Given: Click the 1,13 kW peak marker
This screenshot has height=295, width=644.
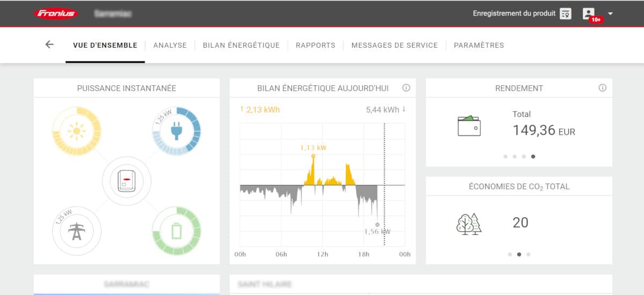Looking at the screenshot, I should pyautogui.click(x=313, y=156).
